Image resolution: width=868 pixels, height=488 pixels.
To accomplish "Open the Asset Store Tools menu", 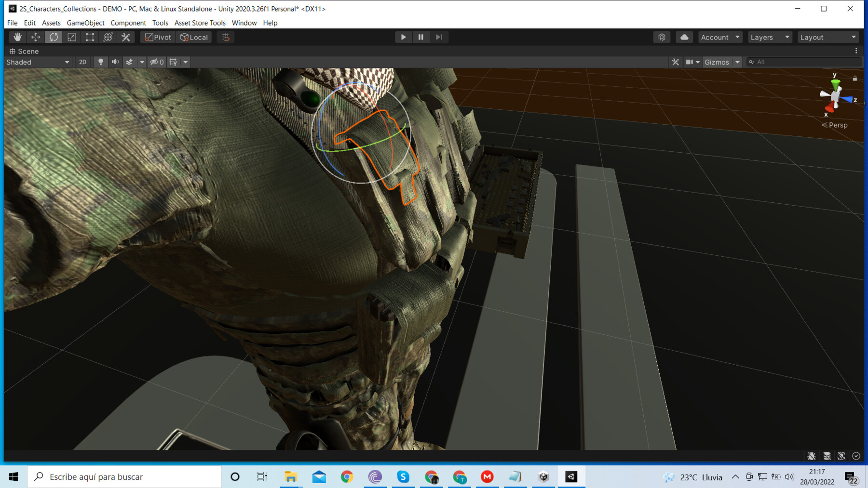I will 200,23.
